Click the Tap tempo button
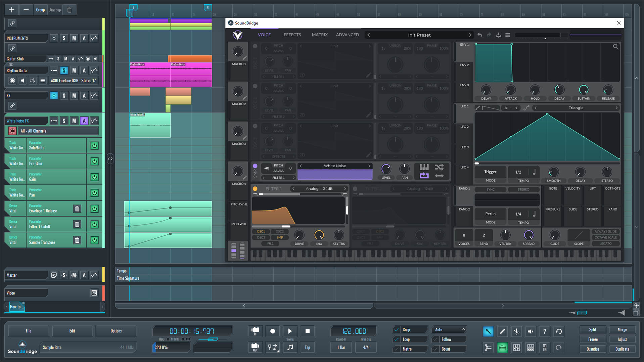Viewport: 644px width, 362px height. [308, 347]
